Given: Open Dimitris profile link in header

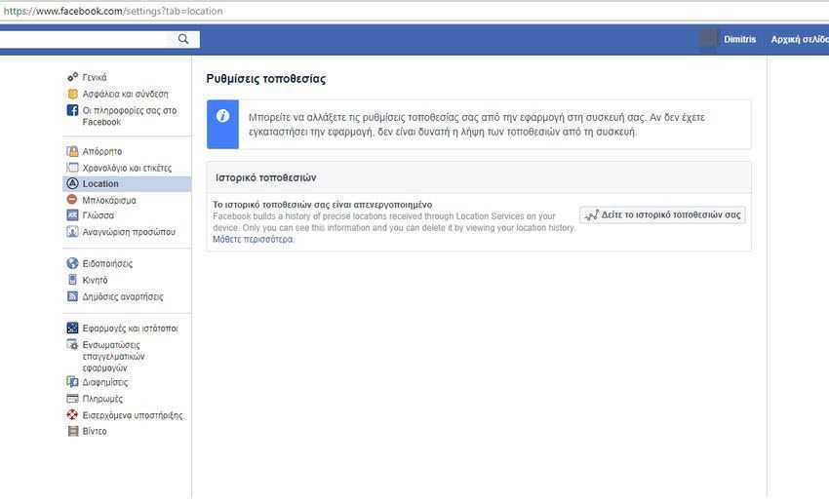Looking at the screenshot, I should pos(739,39).
